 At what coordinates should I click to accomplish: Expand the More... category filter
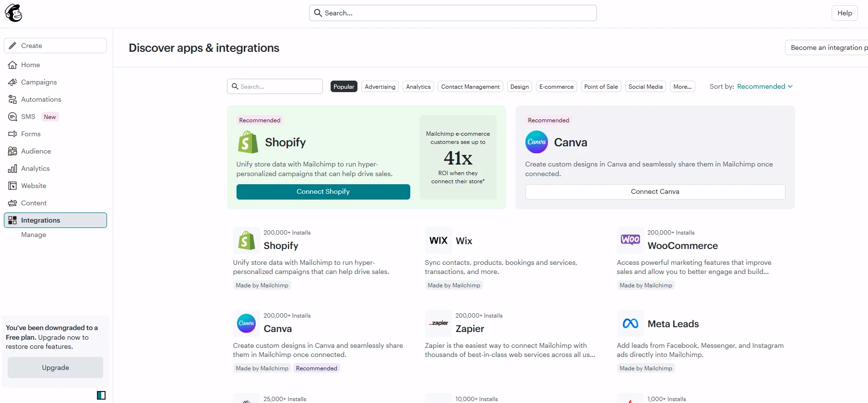682,86
